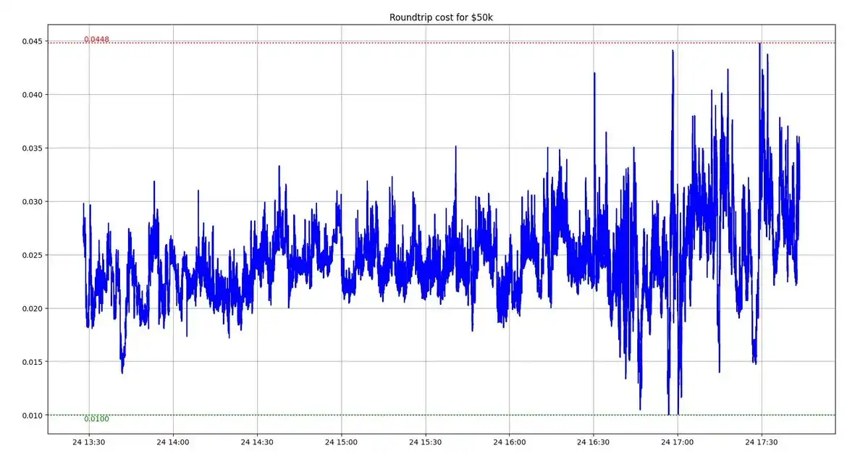The width and height of the screenshot is (868, 459).
Task: Click the x-axis label 24 15:30
Action: (x=425, y=442)
